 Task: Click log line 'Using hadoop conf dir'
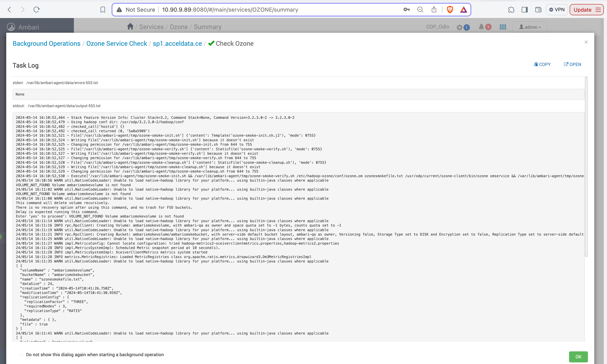(x=100, y=122)
